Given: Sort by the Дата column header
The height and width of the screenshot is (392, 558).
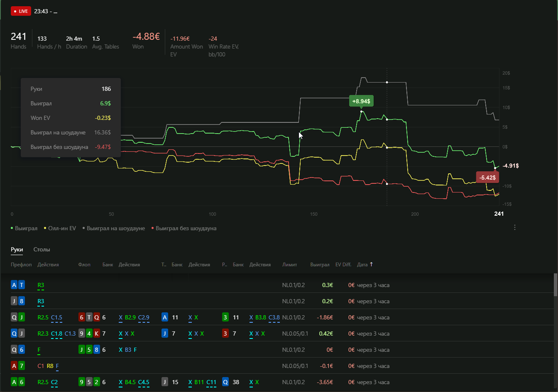Looking at the screenshot, I should [362, 265].
